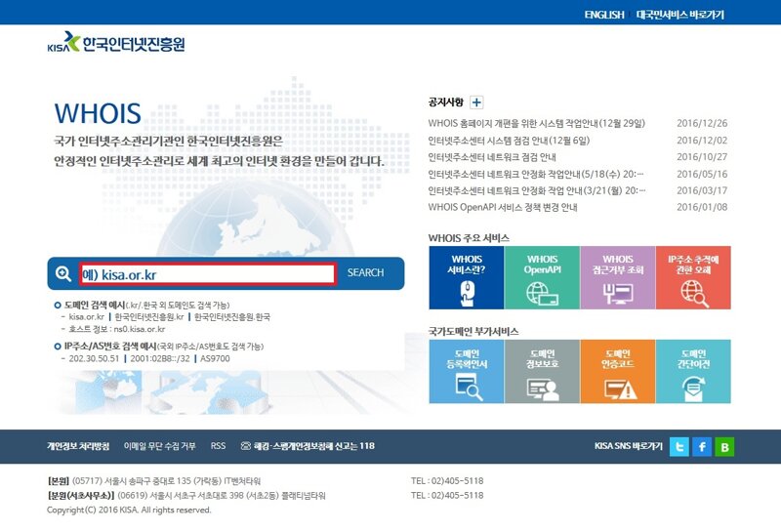Open the 'WHOIS 접근거부 조회' tile
This screenshot has height=532, width=781.
tap(618, 277)
